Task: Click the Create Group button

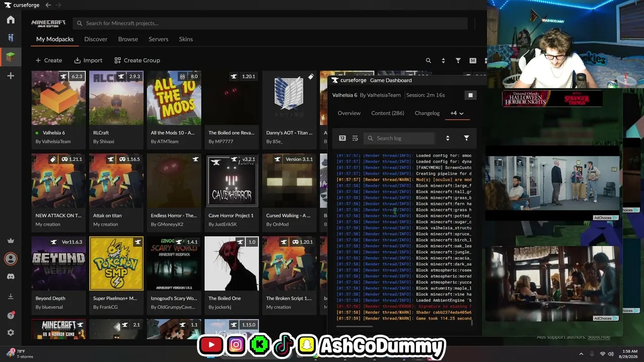Action: coord(137,60)
